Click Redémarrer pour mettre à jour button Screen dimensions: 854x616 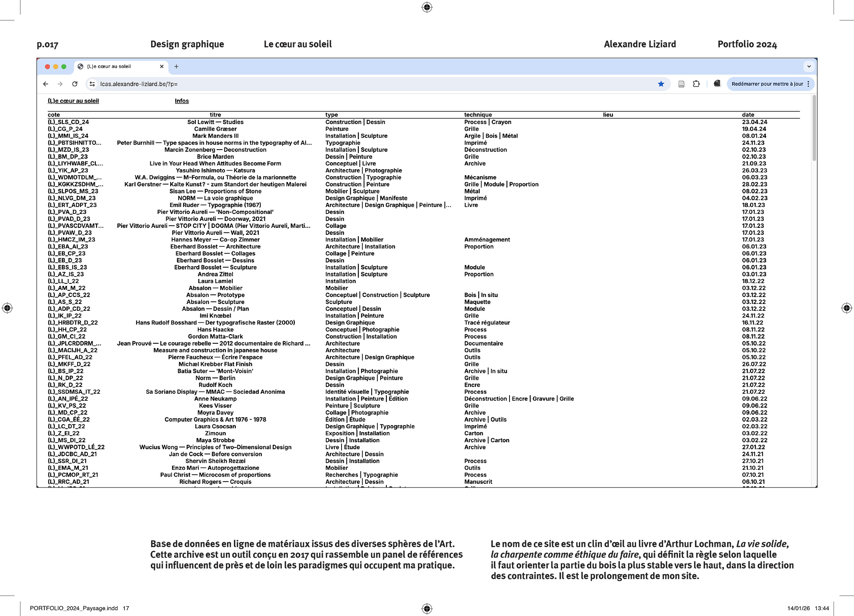click(x=767, y=84)
